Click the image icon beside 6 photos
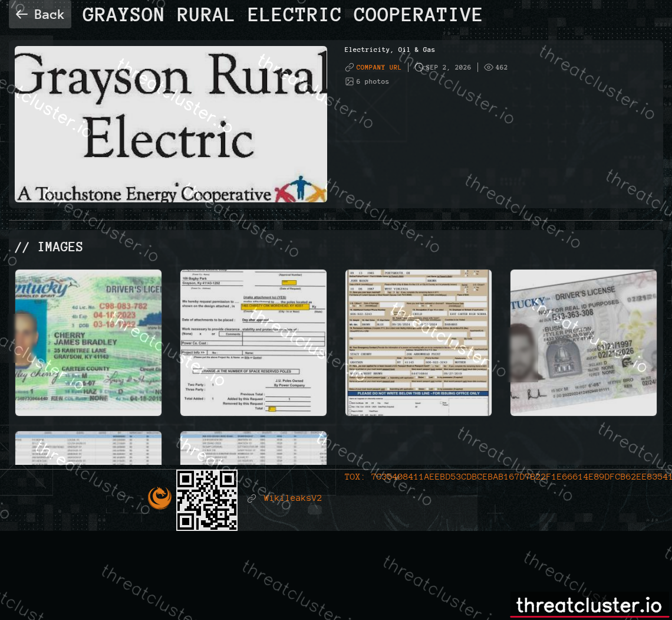The width and height of the screenshot is (672, 620). (350, 81)
